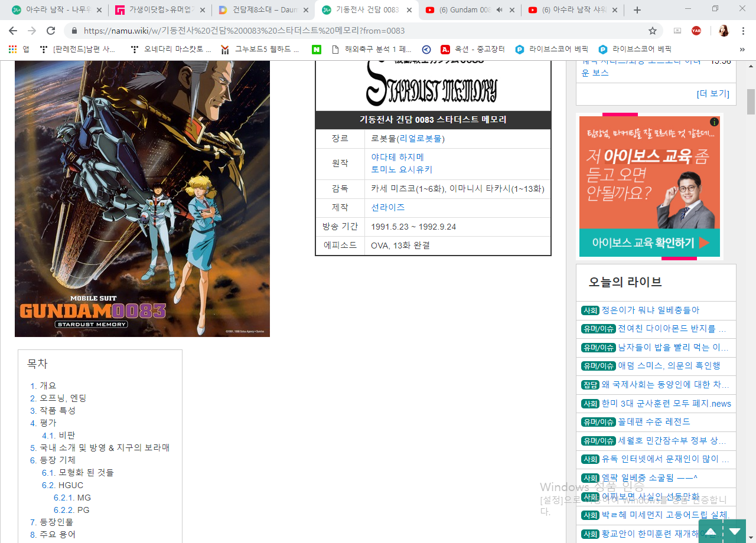Open the Chrome profile avatar
The height and width of the screenshot is (543, 756).
(x=724, y=31)
